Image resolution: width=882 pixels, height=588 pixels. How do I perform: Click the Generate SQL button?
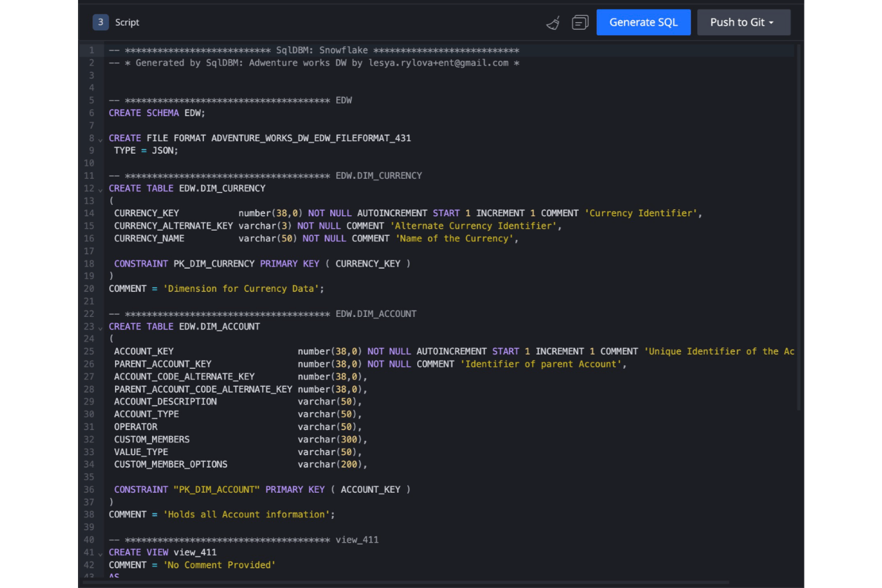coord(644,22)
